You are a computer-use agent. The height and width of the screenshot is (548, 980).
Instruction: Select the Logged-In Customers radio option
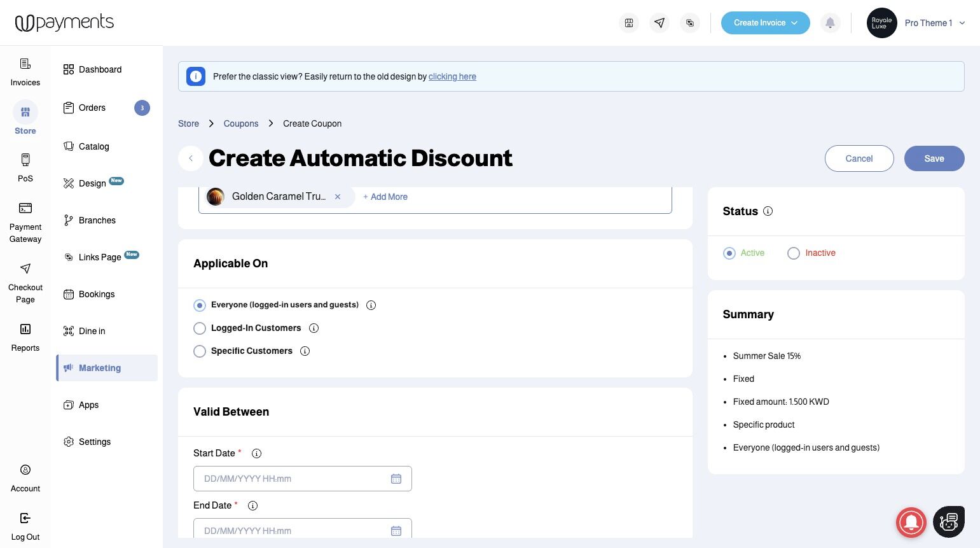pos(200,328)
